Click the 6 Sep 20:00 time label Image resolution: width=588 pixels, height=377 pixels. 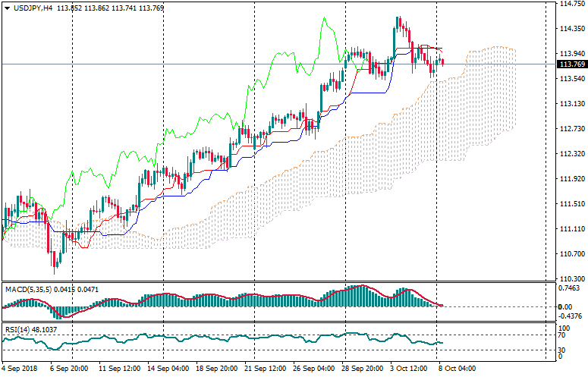point(69,369)
